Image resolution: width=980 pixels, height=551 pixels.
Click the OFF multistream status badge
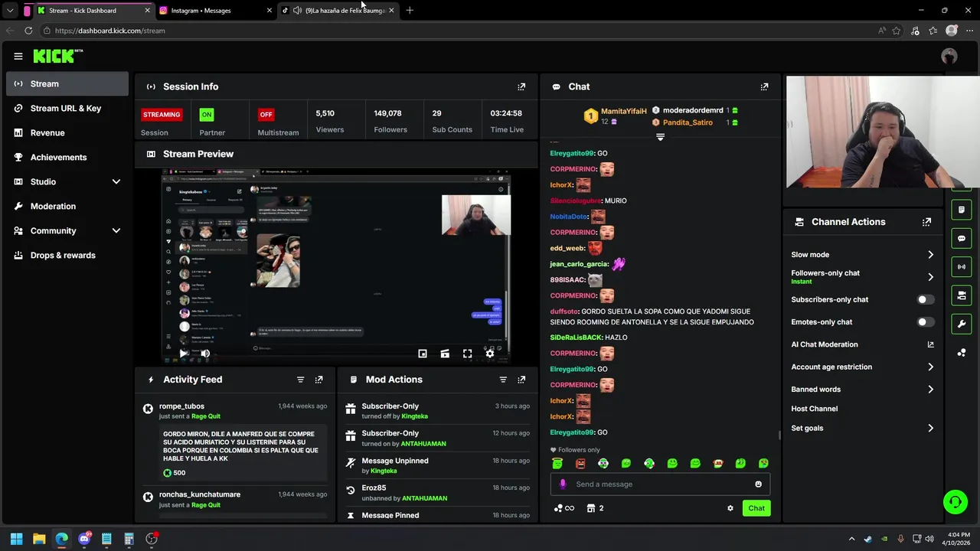click(x=266, y=115)
